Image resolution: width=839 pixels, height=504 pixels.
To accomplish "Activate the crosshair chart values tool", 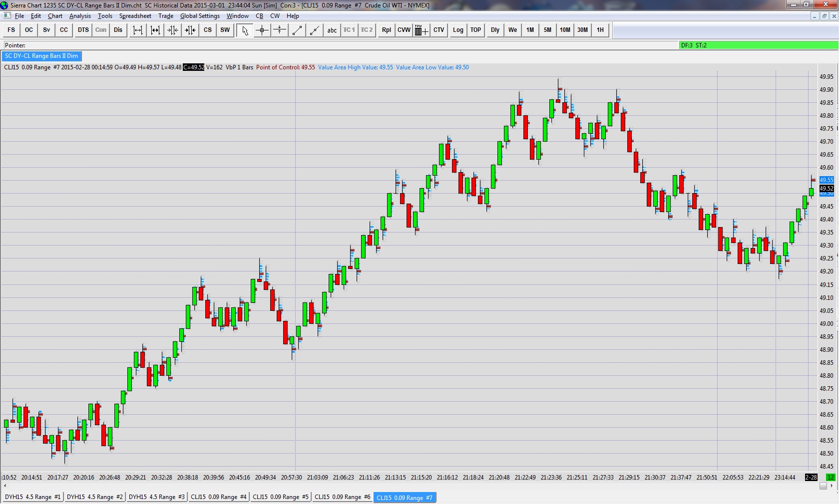I will tap(262, 30).
